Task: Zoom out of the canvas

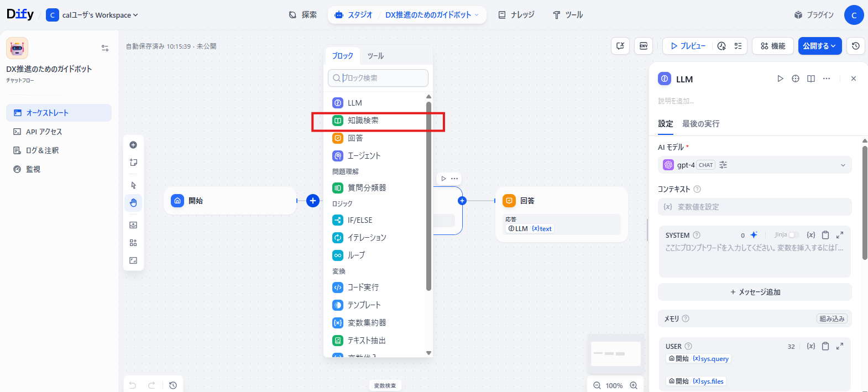Action: click(597, 385)
